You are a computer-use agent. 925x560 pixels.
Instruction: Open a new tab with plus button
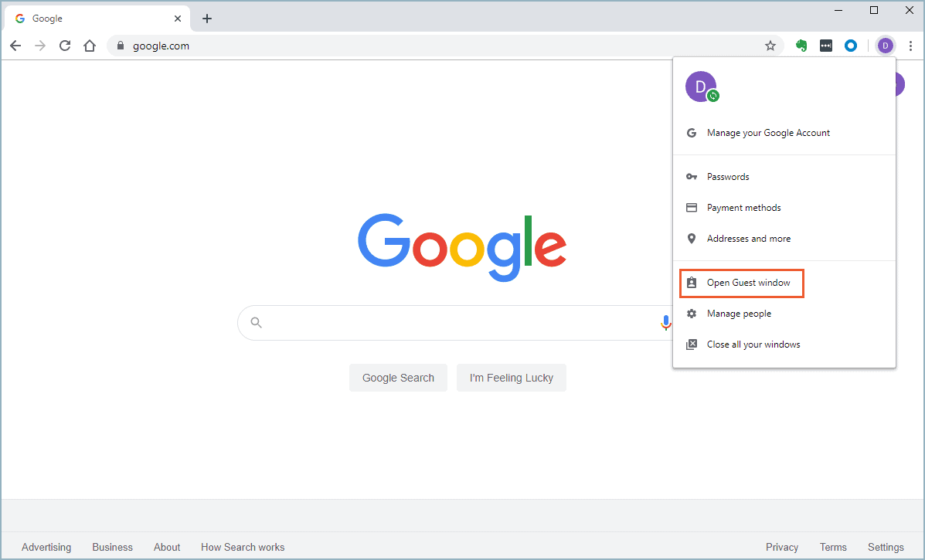coord(207,19)
